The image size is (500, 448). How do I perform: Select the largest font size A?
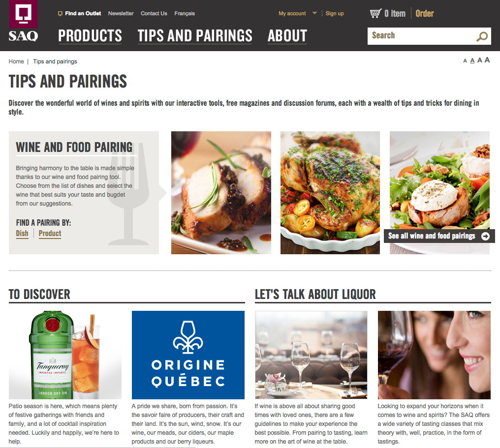(487, 60)
